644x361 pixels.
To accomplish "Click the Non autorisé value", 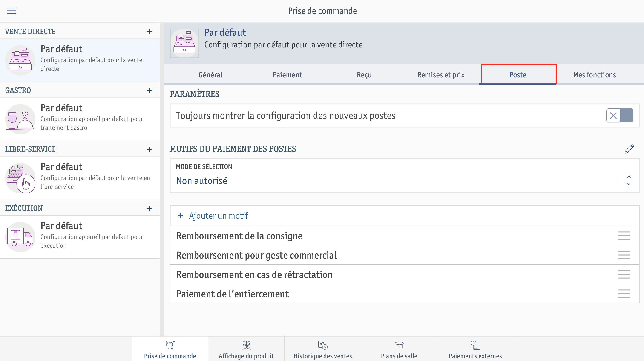I will coord(201,180).
